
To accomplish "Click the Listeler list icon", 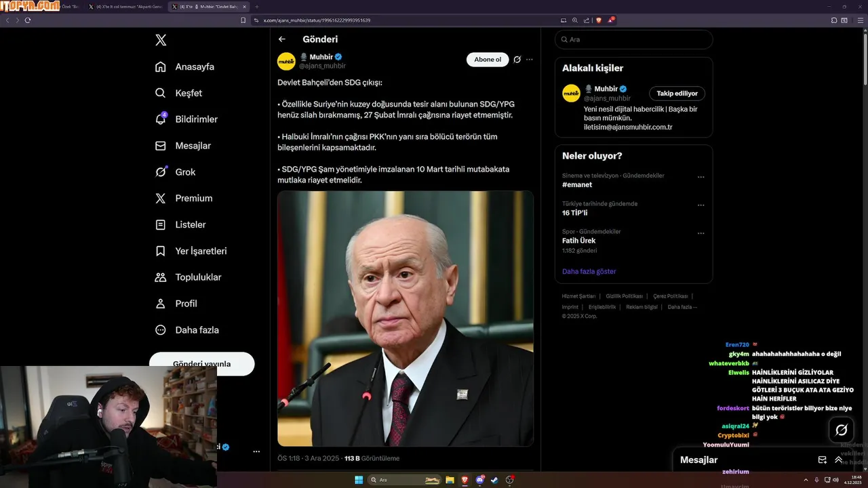I will pyautogui.click(x=161, y=224).
